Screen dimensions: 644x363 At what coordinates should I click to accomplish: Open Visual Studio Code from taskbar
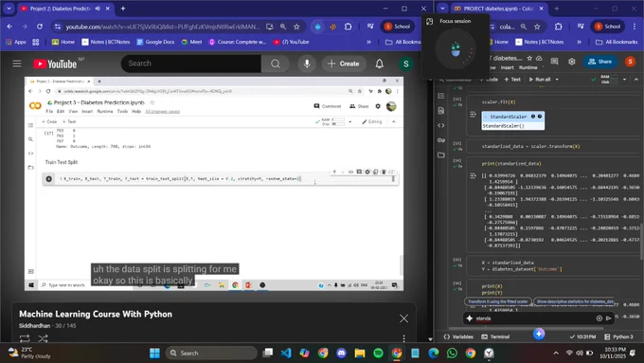coord(286,354)
